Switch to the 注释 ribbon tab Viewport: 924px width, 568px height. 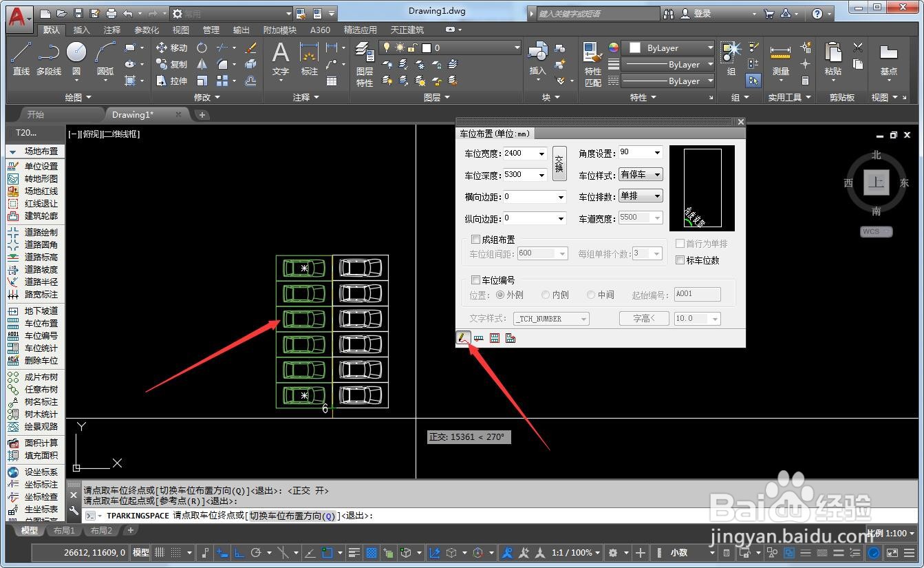tap(111, 30)
